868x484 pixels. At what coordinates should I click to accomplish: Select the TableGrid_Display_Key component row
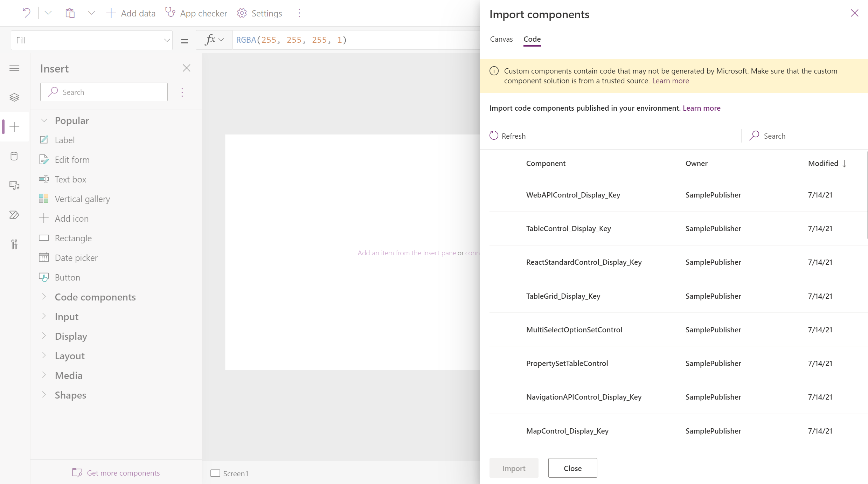[563, 296]
